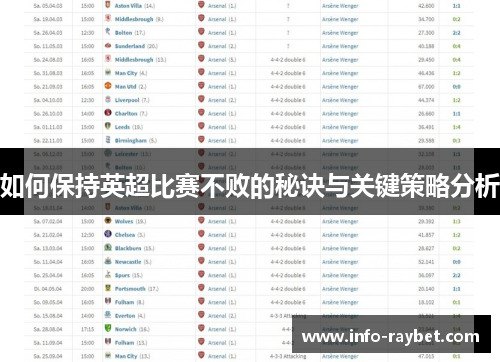Open the 0:0 result for Man Utd match
This screenshot has width=500, height=362.
(x=456, y=87)
